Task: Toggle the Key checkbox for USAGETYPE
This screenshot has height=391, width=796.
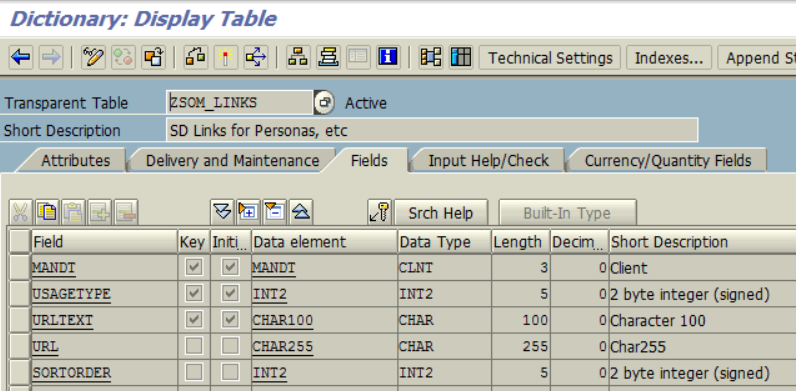Action: (193, 294)
